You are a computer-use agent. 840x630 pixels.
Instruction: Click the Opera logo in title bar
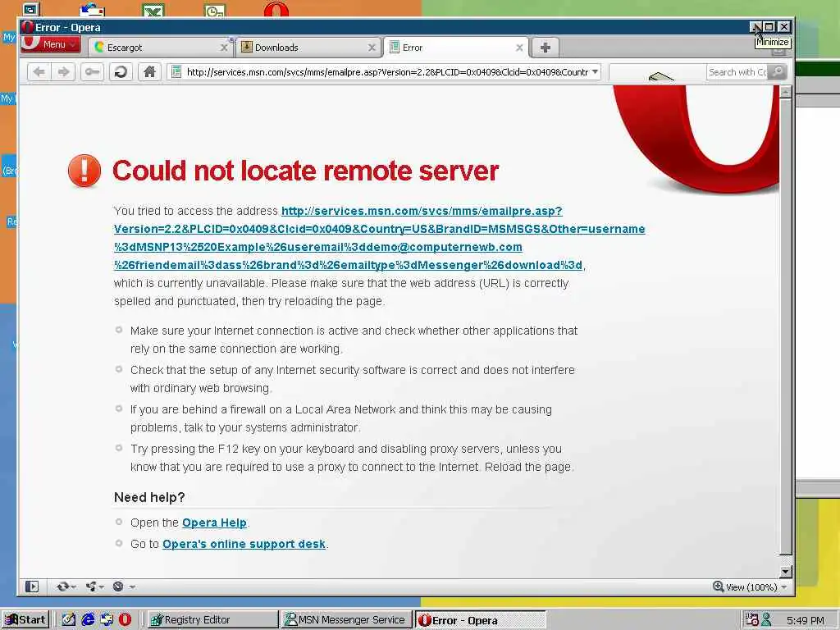[x=28, y=27]
